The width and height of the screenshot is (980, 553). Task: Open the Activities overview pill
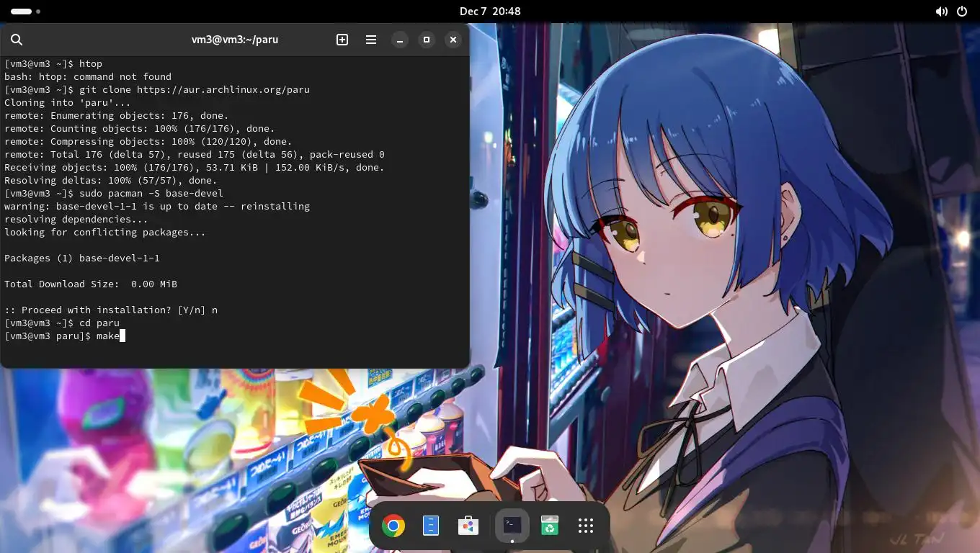point(25,12)
